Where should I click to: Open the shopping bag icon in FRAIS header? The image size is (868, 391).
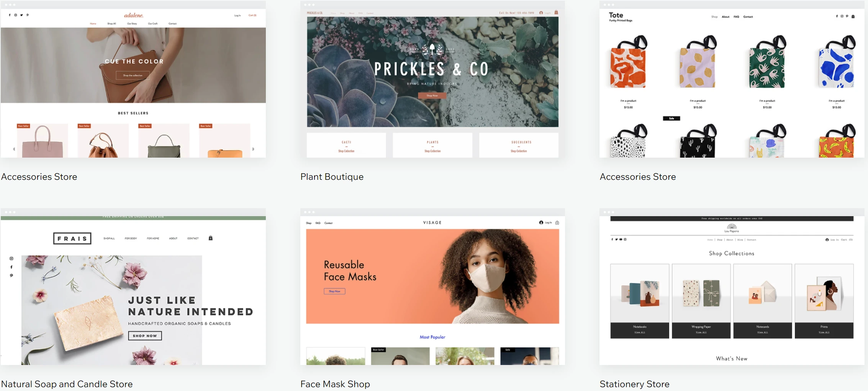tap(210, 238)
